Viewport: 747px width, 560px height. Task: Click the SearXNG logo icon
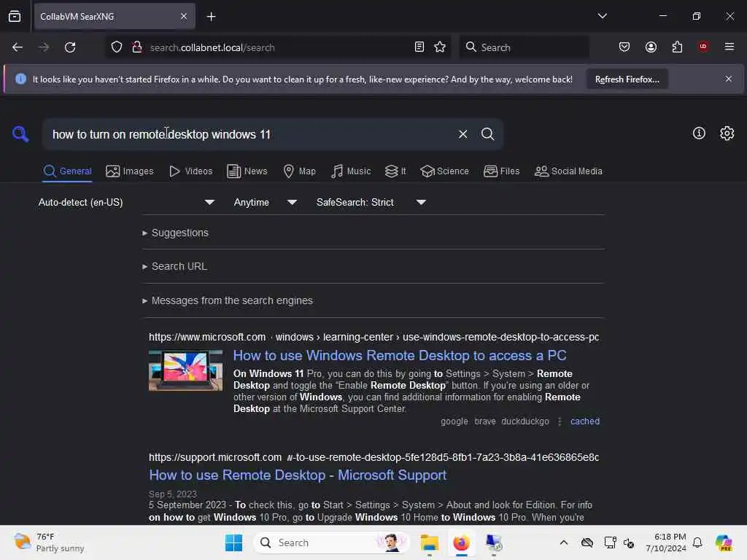[x=20, y=134]
